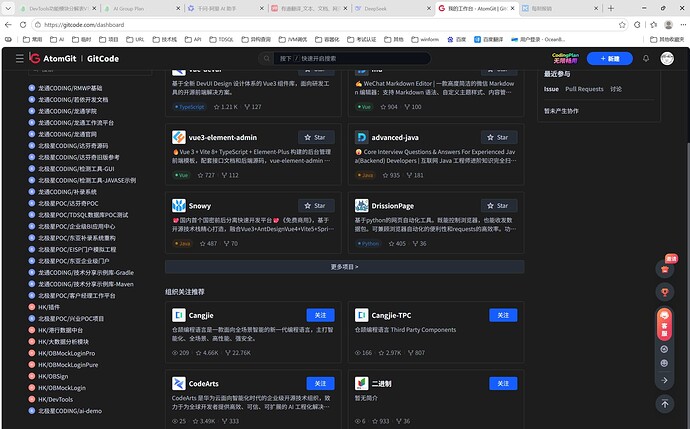Open the winform bookmarks folder
The width and height of the screenshot is (690, 429).
point(425,39)
